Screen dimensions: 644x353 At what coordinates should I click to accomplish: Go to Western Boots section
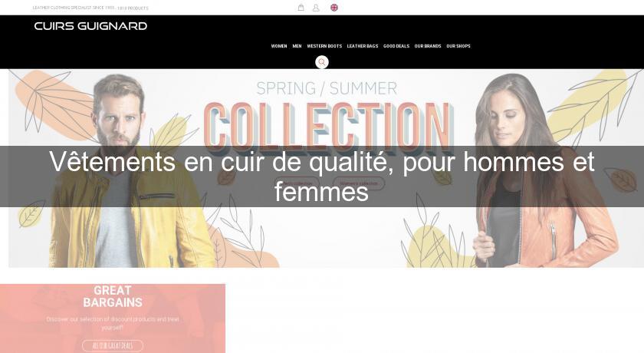tap(324, 46)
